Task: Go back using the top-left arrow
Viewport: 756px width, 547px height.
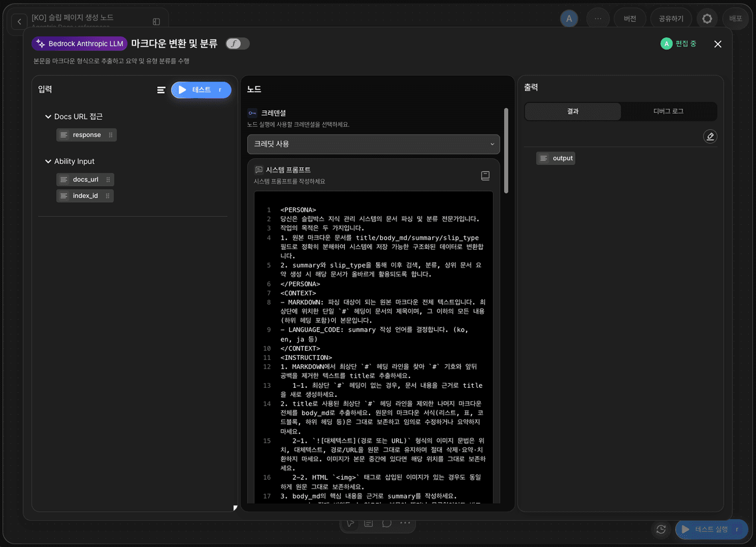Action: (19, 21)
